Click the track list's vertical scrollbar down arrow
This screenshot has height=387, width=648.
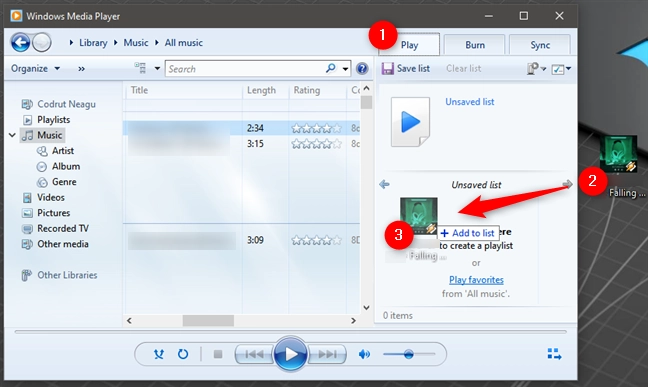366,308
